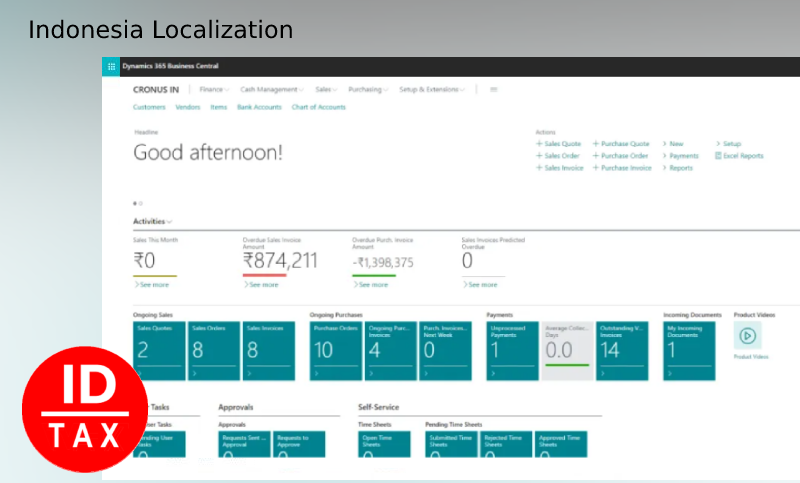The image size is (800, 483).
Task: Go to Items list
Action: 218,107
